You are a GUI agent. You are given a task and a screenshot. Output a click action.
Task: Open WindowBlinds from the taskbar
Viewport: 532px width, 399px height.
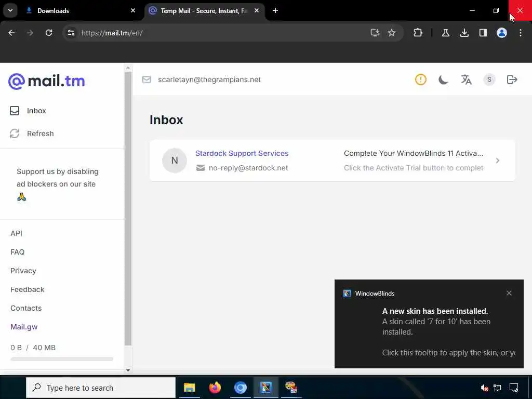(x=265, y=388)
